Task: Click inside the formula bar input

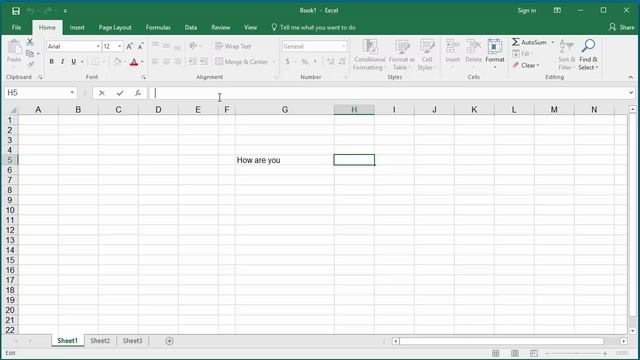Action: 388,93
